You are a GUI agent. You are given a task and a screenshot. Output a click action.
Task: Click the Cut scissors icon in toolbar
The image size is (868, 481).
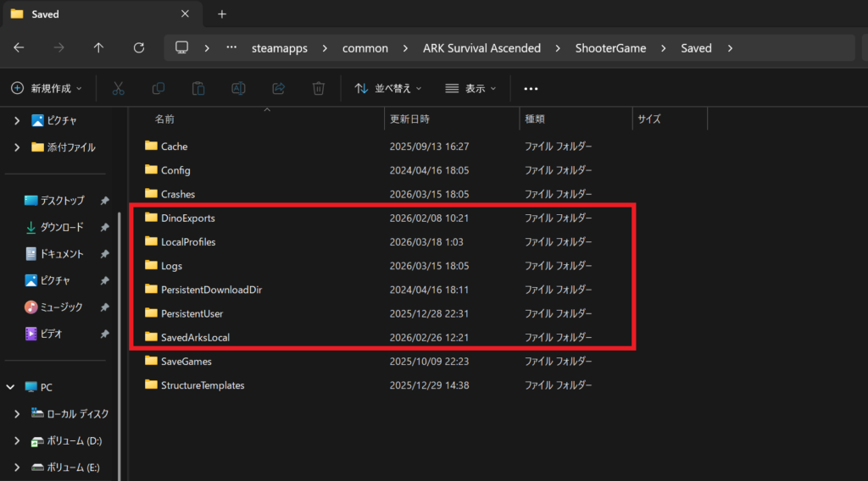119,88
